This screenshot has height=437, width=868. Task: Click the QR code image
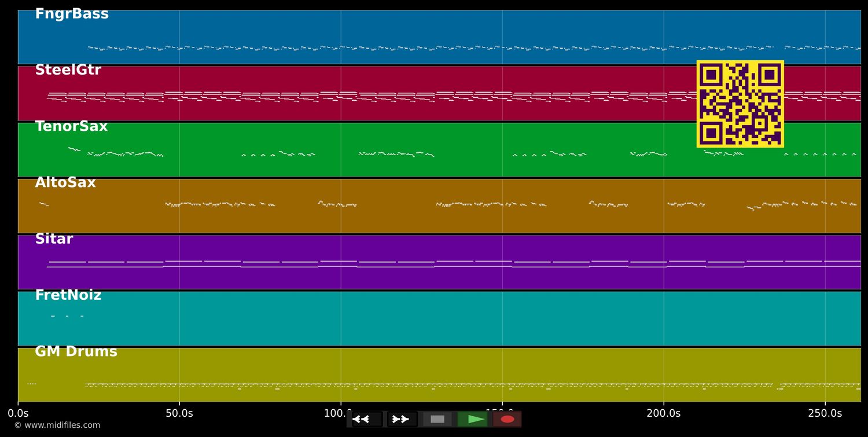coord(740,104)
